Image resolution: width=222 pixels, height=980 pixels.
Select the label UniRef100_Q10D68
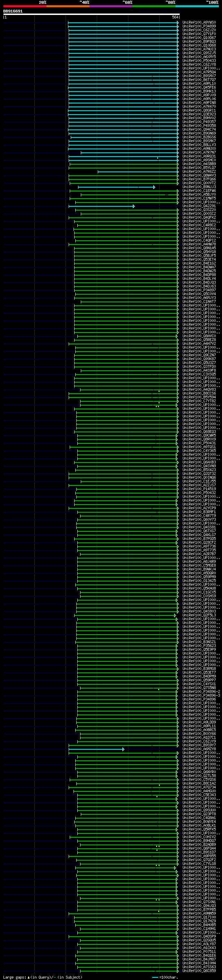pos(199,45)
